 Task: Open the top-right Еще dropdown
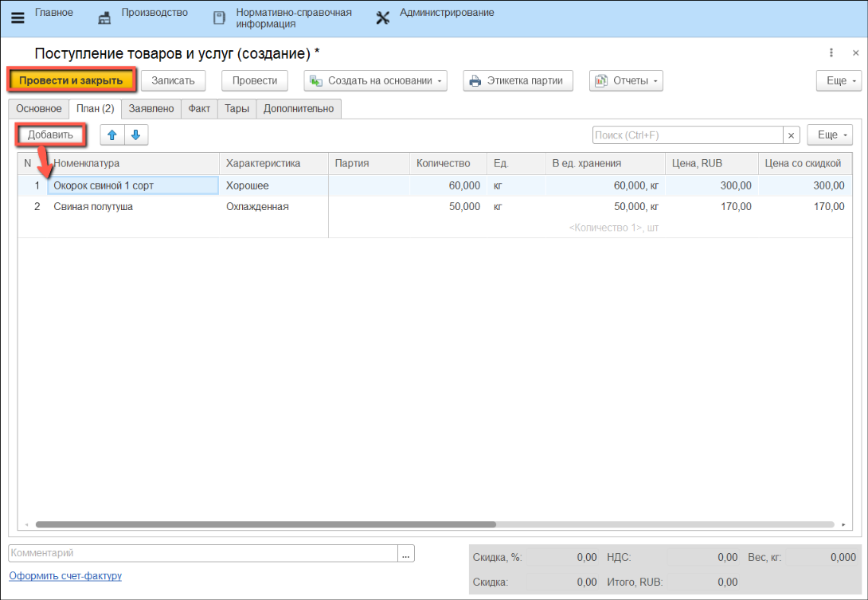pos(839,80)
